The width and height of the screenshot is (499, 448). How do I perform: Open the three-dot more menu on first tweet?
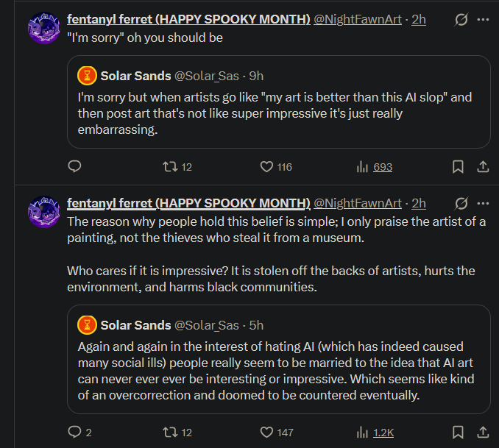[483, 20]
